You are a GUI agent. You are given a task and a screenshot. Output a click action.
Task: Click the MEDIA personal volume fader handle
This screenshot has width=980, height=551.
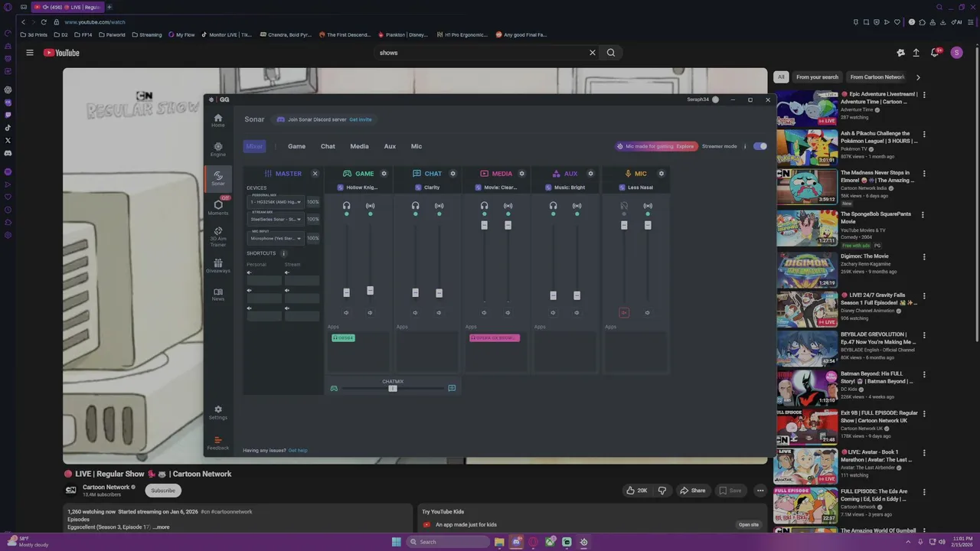[484, 225]
